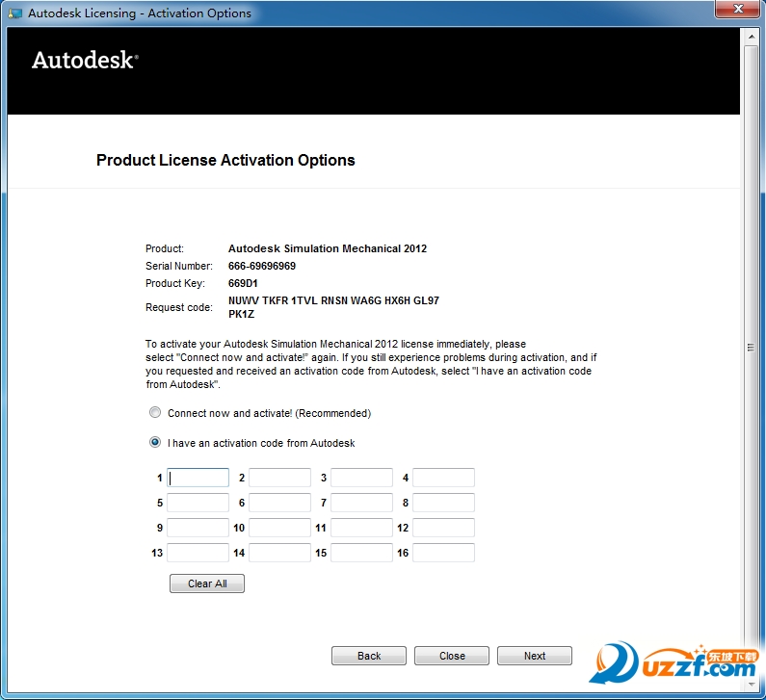Screen dimensions: 766x700
Task: Close the Autodesk Licensing window
Action: 738,9
